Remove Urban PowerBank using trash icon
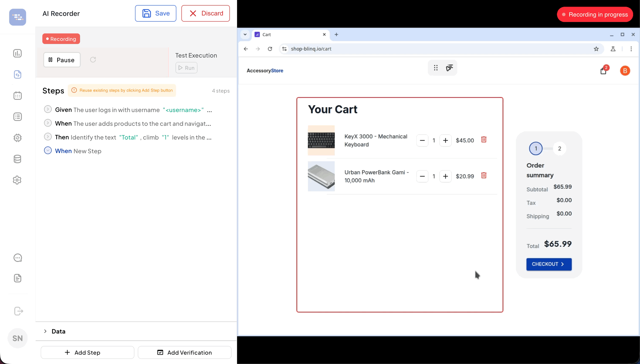The image size is (640, 364). 484,175
